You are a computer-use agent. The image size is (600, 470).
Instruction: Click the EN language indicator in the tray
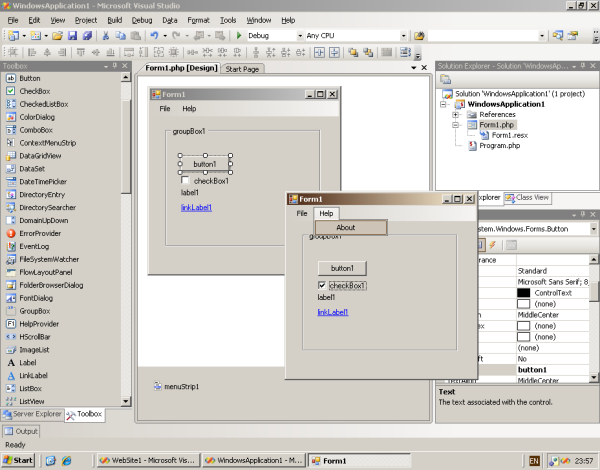(534, 461)
